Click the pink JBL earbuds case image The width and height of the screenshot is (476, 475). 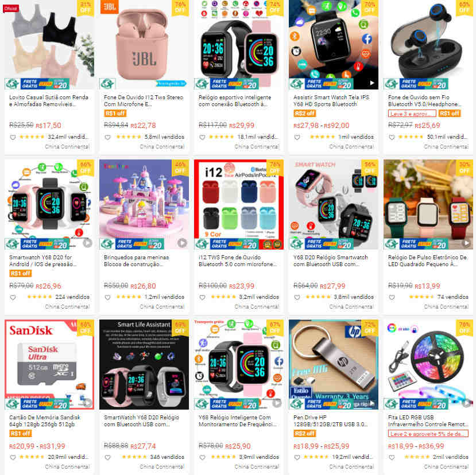click(144, 45)
